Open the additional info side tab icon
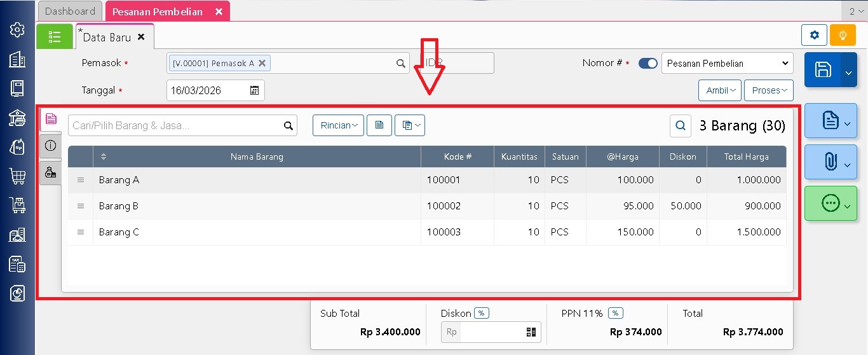Image resolution: width=868 pixels, height=355 pixels. pos(51,146)
